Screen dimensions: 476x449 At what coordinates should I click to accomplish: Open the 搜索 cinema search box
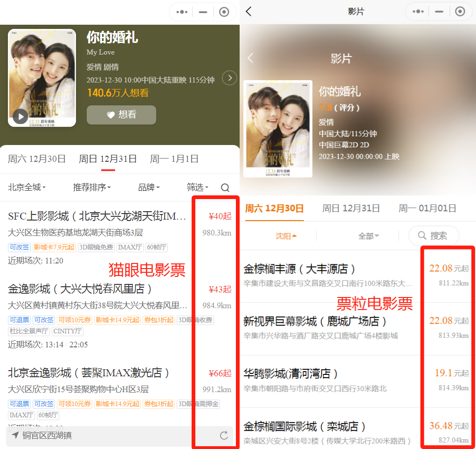434,235
